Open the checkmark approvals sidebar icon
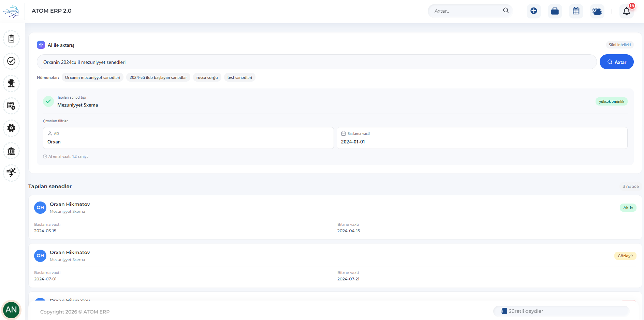 11,61
